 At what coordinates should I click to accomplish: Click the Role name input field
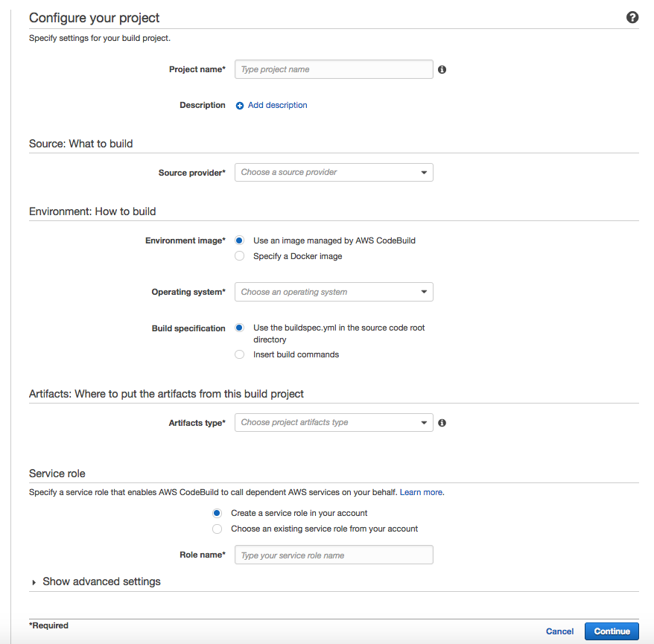[x=334, y=555]
